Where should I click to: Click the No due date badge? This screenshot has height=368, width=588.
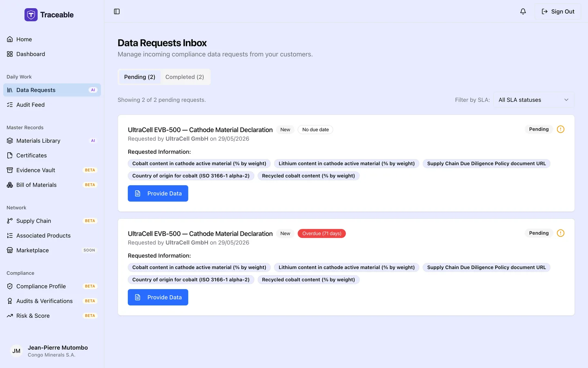(315, 130)
